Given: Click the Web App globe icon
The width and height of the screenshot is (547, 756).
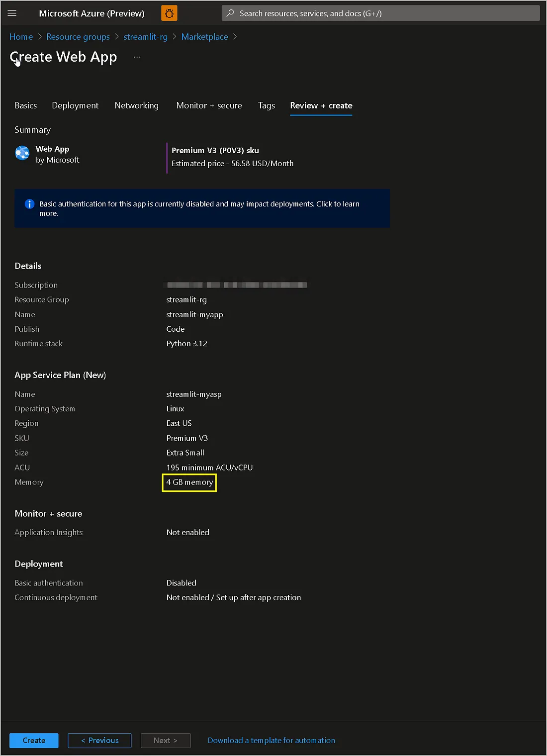Looking at the screenshot, I should 22,153.
